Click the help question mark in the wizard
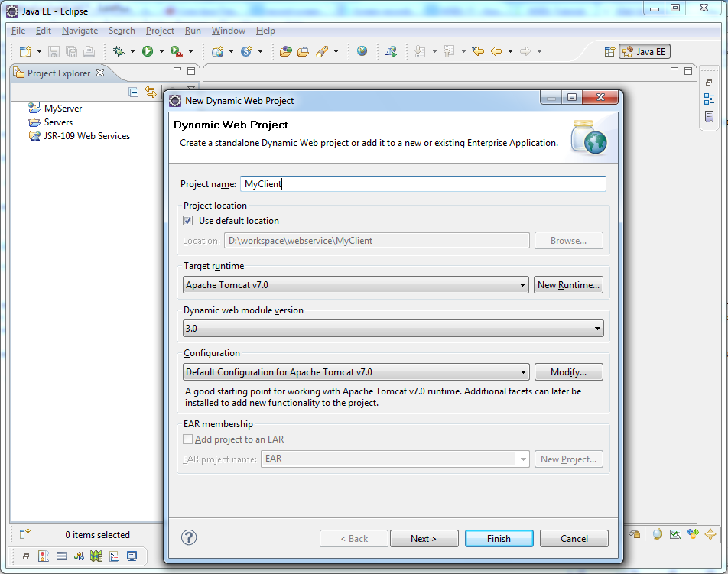The height and width of the screenshot is (574, 728). (189, 537)
